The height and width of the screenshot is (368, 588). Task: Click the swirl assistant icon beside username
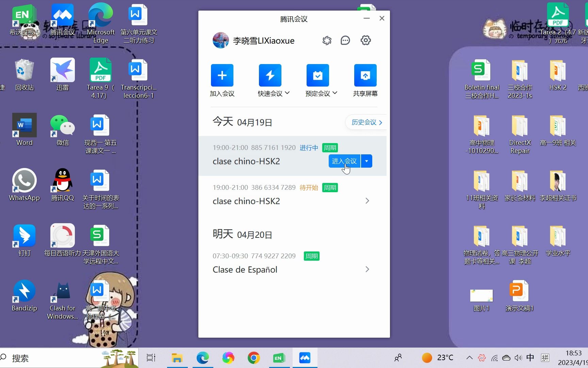[x=327, y=41]
